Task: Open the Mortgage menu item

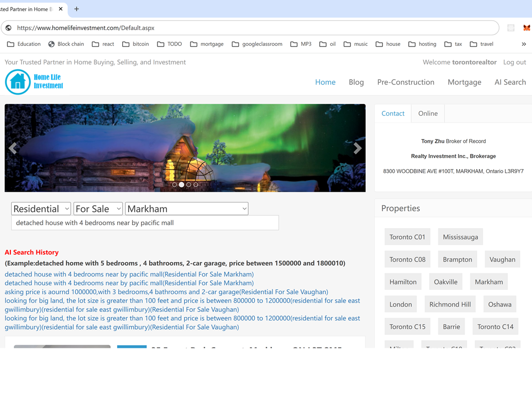Action: coord(465,82)
